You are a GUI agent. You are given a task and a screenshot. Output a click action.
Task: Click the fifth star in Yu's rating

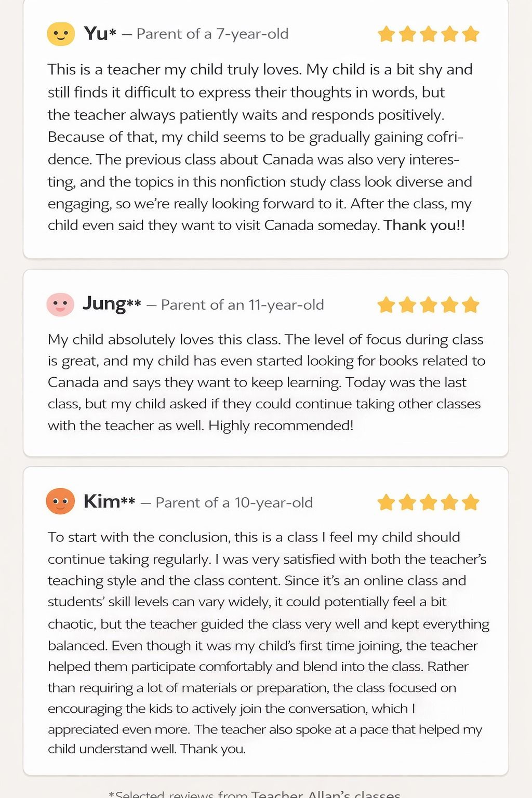click(x=470, y=34)
